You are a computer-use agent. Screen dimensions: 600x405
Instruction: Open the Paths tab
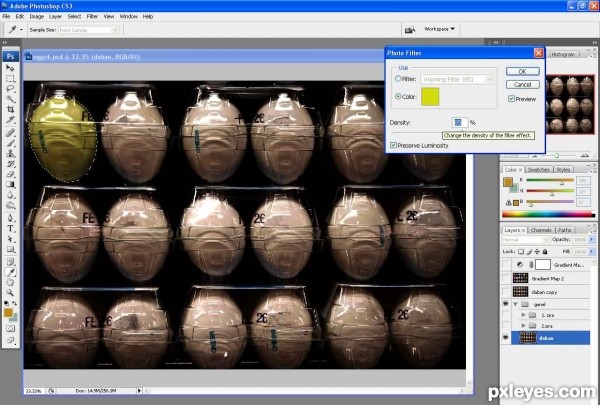click(x=564, y=230)
